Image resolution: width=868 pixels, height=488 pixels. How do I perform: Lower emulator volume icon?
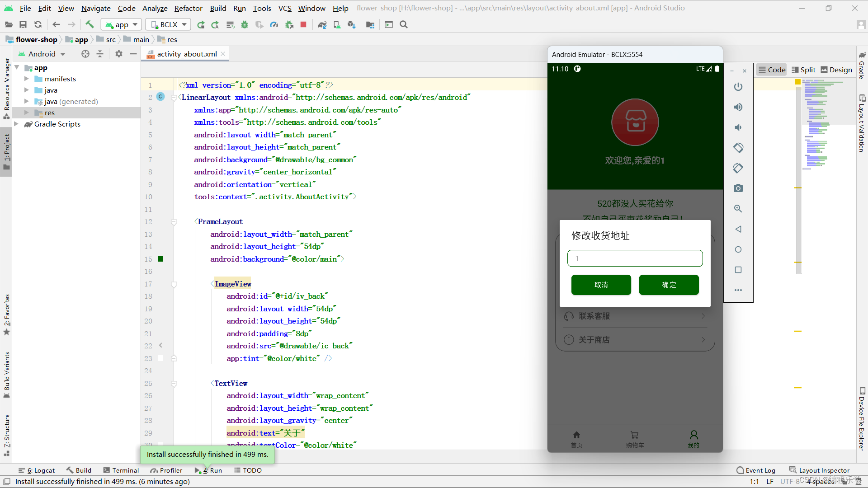pyautogui.click(x=738, y=127)
